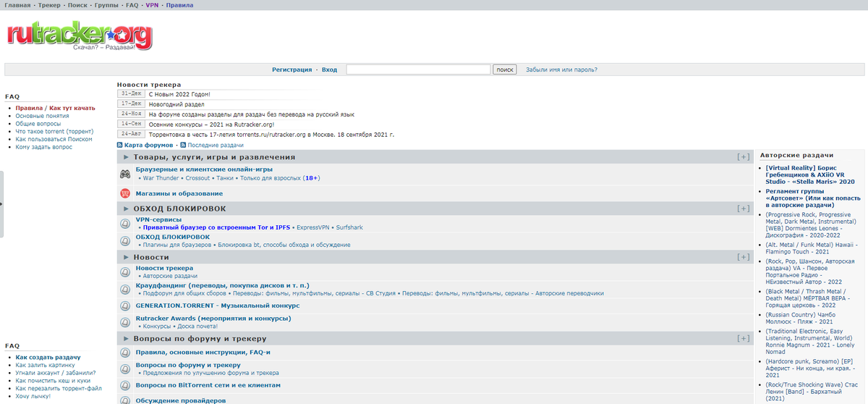This screenshot has height=404, width=868.
Task: Open Доска почета! link
Action: coord(197,327)
